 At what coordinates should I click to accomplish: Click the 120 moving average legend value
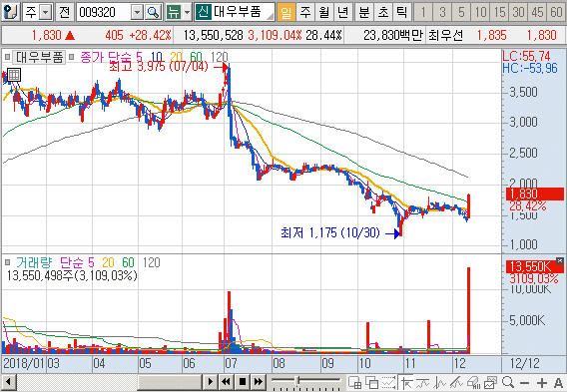coord(220,57)
